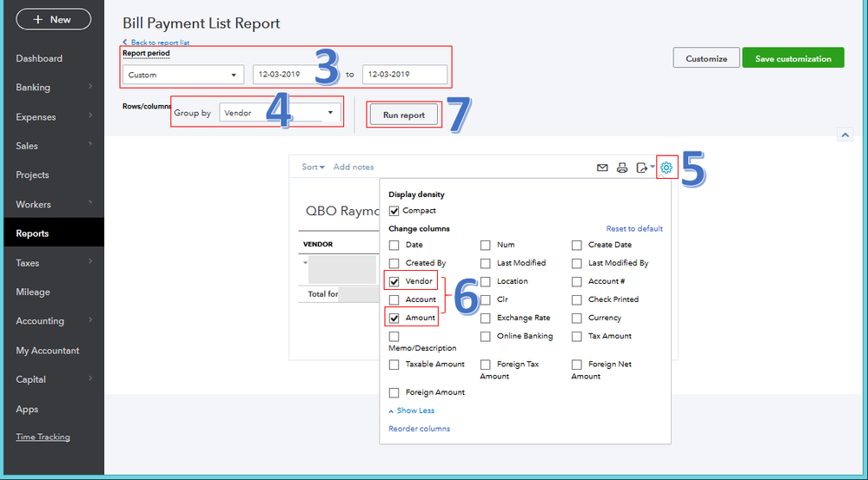Uncheck the Vendor column checkbox
868x480 pixels.
[x=394, y=281]
